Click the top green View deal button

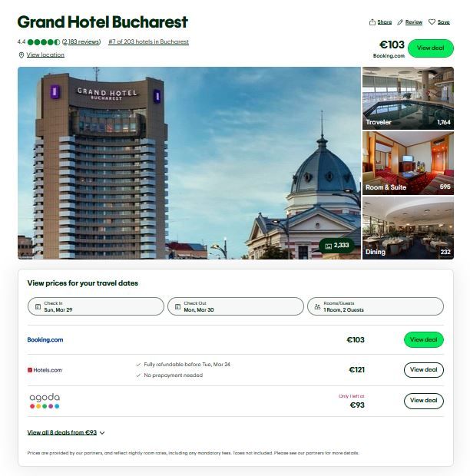pos(431,48)
